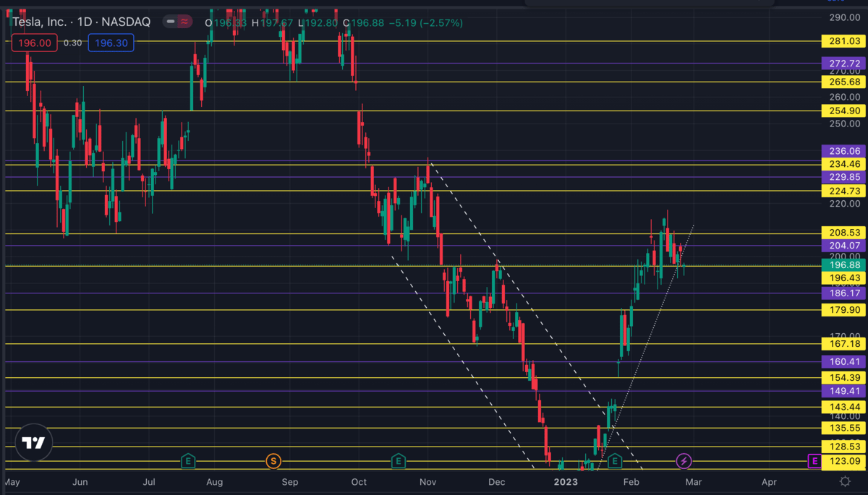Click the Aug label on time axis
The image size is (868, 495).
(214, 481)
